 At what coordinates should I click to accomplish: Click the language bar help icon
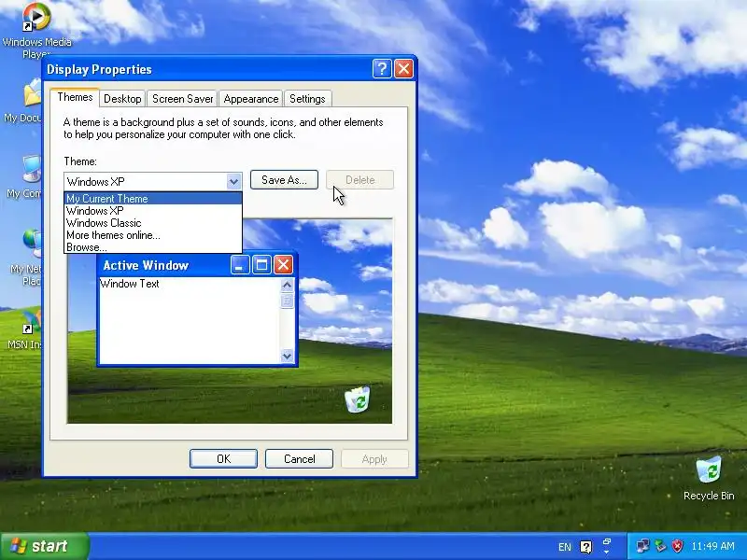pyautogui.click(x=586, y=547)
